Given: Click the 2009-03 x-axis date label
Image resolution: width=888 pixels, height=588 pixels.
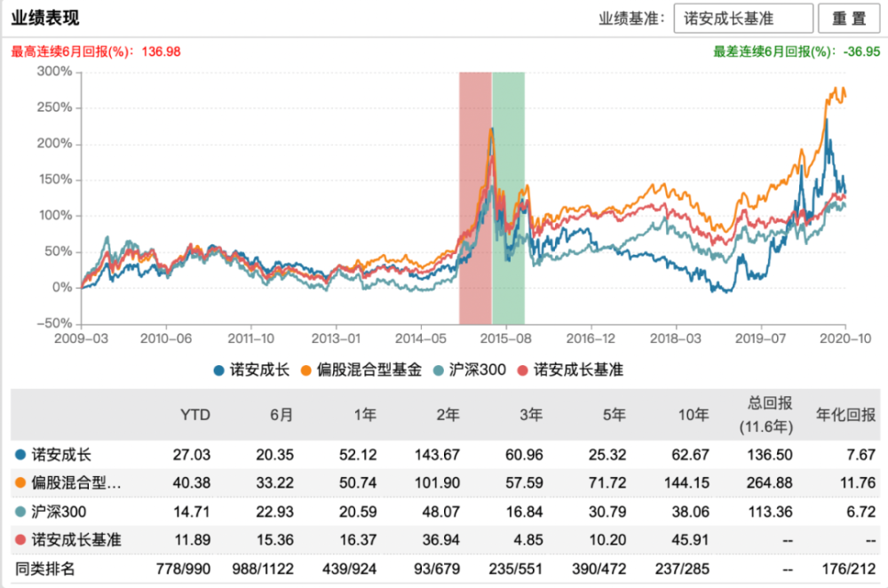Looking at the screenshot, I should coord(81,338).
